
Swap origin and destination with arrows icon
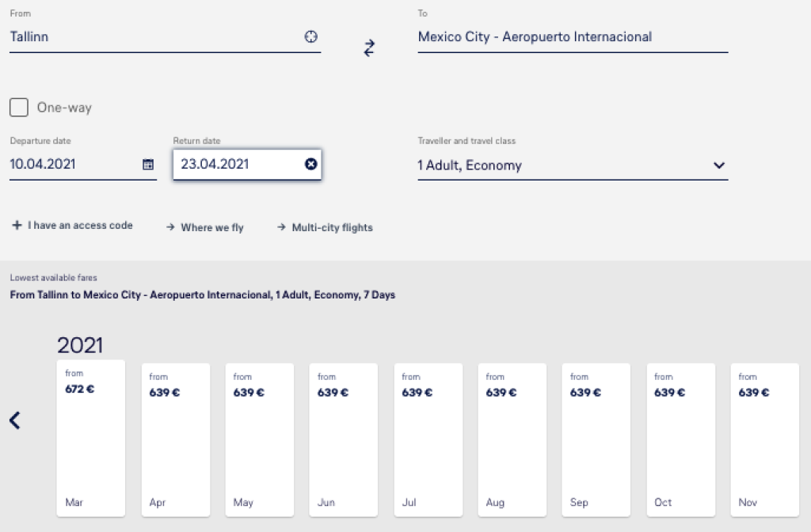click(x=369, y=48)
